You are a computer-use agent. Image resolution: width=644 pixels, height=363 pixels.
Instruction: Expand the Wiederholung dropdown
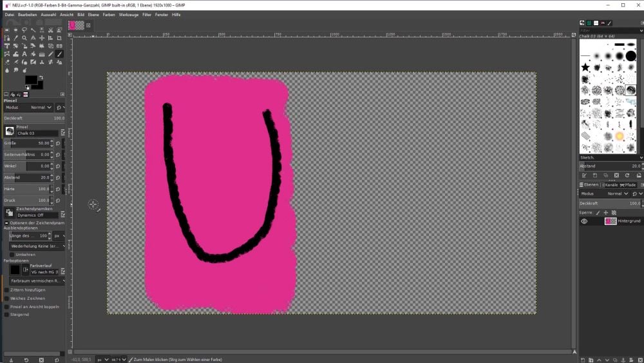point(37,246)
